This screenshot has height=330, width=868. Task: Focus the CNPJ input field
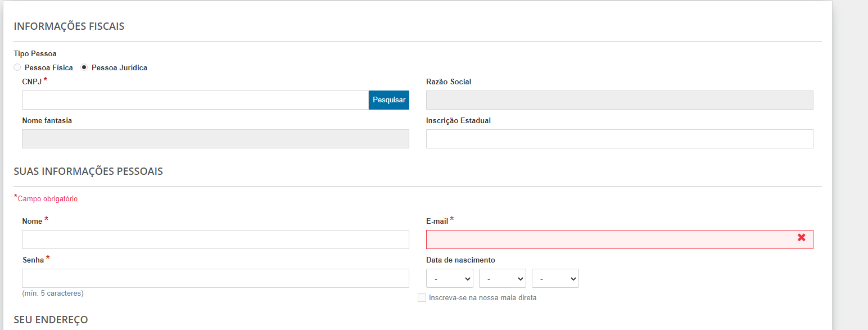[x=196, y=100]
